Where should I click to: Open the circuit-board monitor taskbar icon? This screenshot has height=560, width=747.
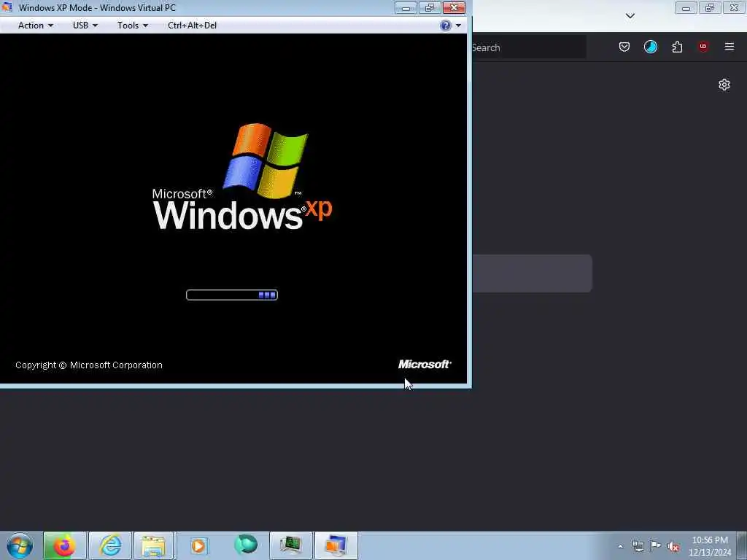tap(291, 545)
